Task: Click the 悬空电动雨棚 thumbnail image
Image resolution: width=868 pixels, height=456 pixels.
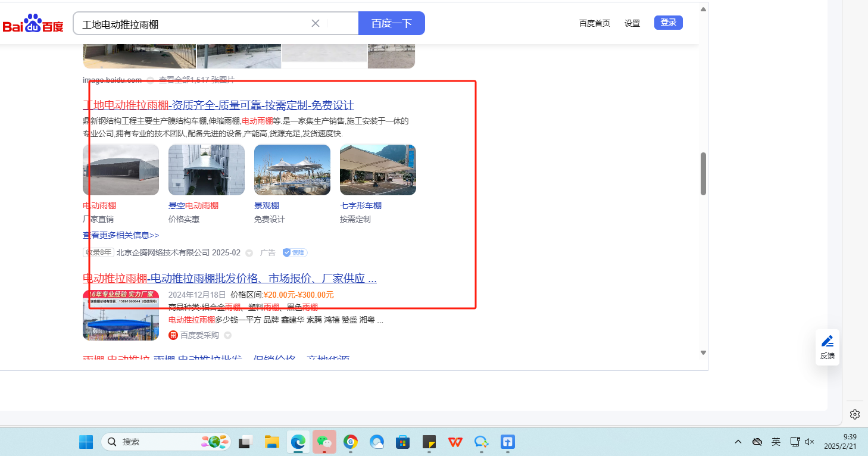Action: [x=207, y=170]
